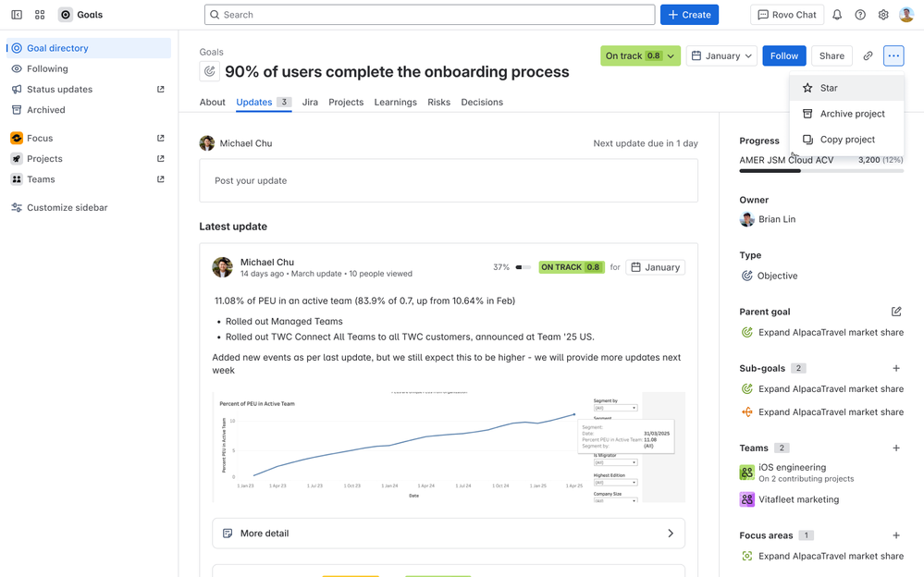Add a focus area with plus icon
The height and width of the screenshot is (577, 924).
[x=895, y=535]
